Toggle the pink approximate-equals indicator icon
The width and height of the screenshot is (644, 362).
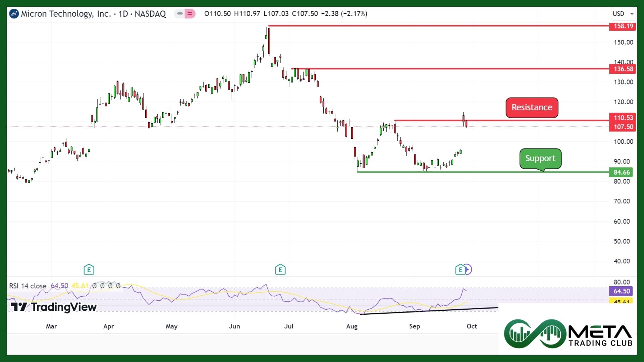[x=190, y=14]
